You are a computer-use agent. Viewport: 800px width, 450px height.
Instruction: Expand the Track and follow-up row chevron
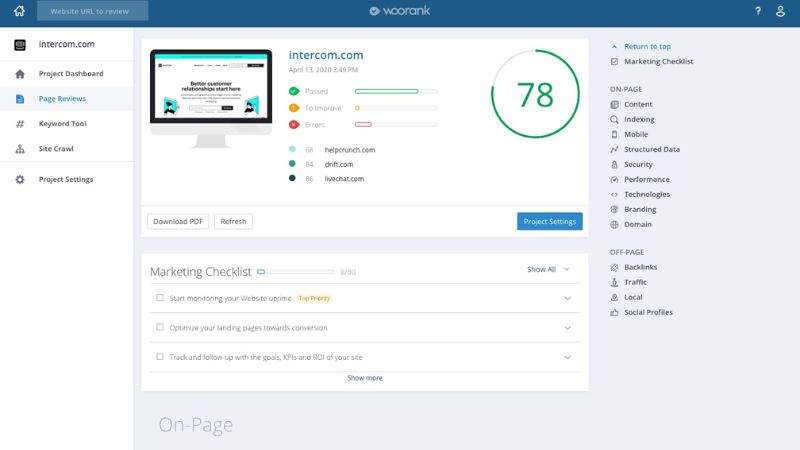[x=567, y=357]
